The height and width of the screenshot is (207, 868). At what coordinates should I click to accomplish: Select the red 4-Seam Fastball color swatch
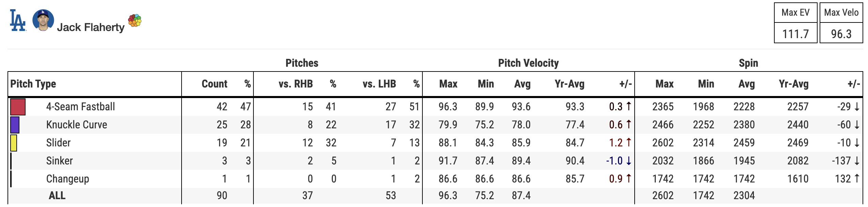[18, 107]
